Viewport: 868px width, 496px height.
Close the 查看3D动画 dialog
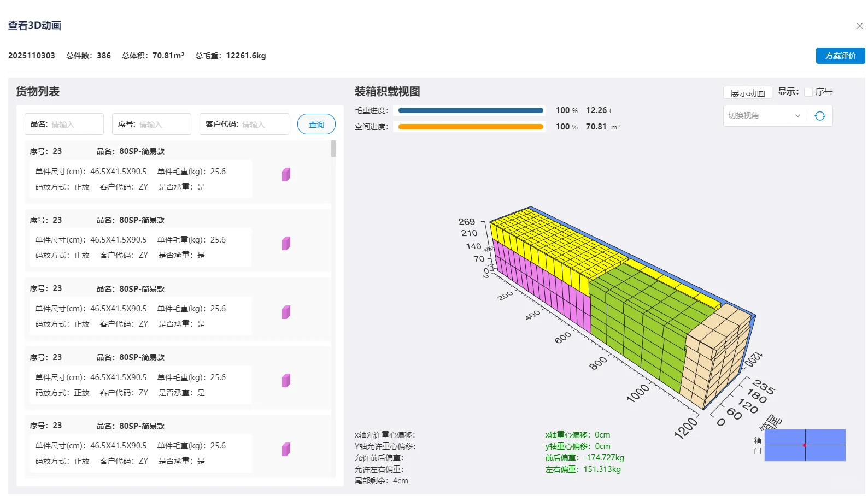(x=859, y=26)
